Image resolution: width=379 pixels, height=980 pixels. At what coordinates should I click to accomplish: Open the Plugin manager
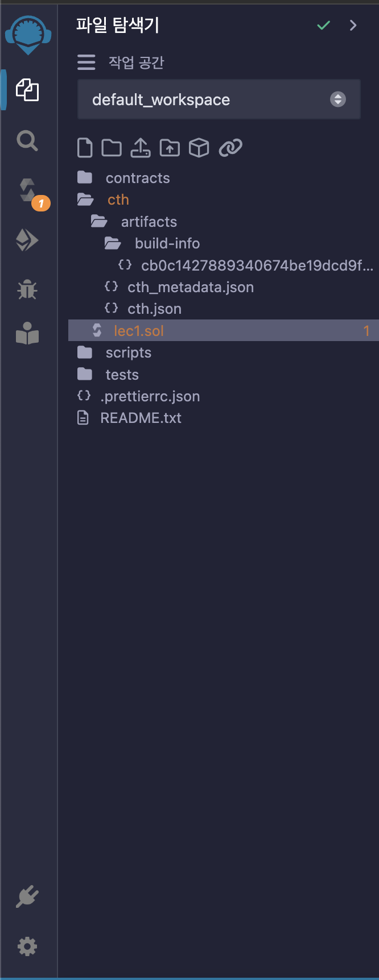pyautogui.click(x=27, y=897)
